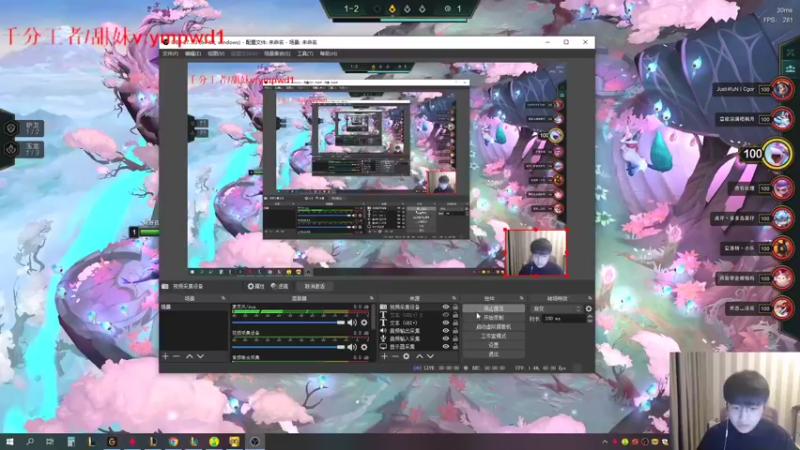The height and width of the screenshot is (450, 800).
Task: Select the webcam source in OBS preview
Action: pyautogui.click(x=536, y=253)
